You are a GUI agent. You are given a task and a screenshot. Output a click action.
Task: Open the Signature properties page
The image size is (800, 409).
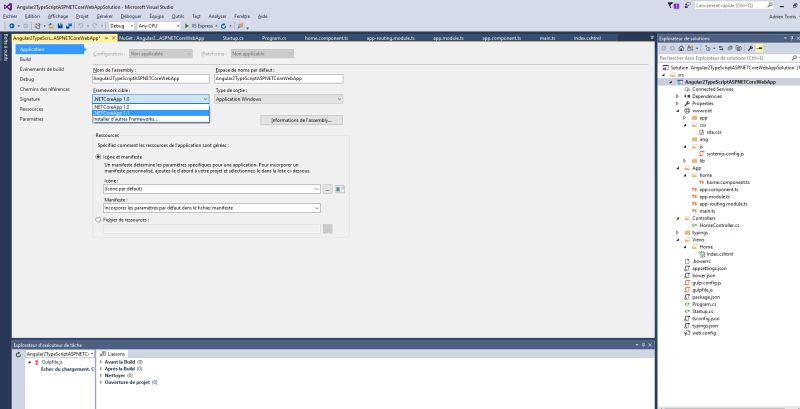(x=30, y=99)
